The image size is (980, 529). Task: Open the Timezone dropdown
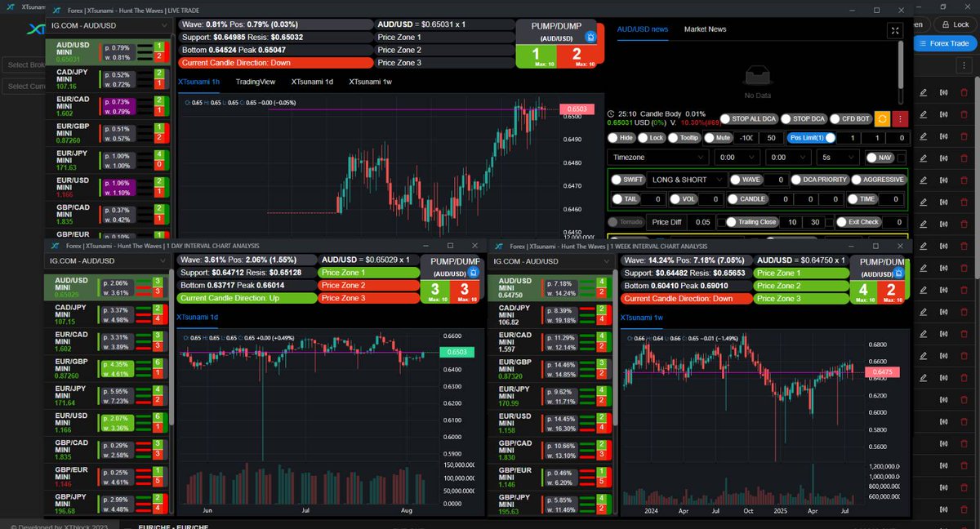pyautogui.click(x=658, y=158)
